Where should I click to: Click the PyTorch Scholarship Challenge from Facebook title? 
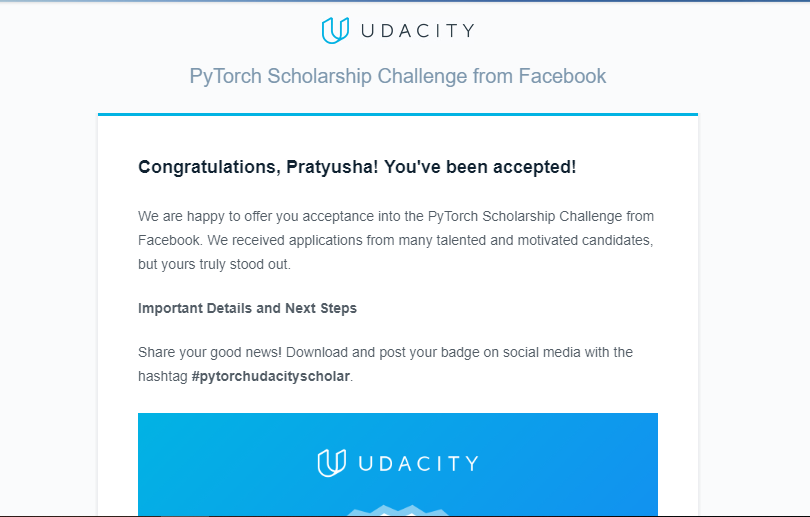pos(397,76)
